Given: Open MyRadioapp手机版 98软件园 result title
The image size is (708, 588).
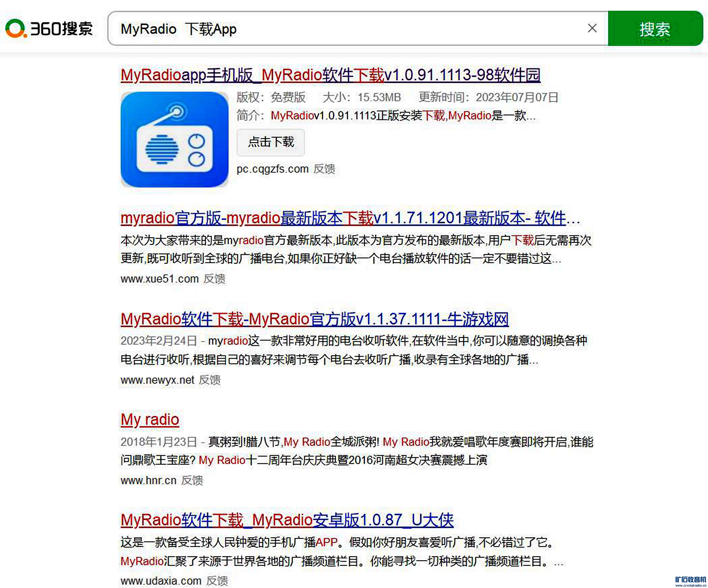Looking at the screenshot, I should [330, 75].
